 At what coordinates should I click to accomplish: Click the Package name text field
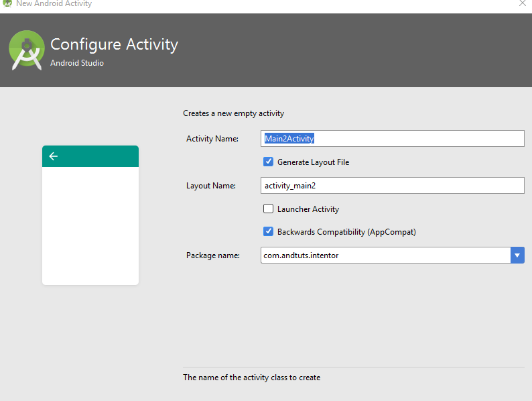point(385,255)
